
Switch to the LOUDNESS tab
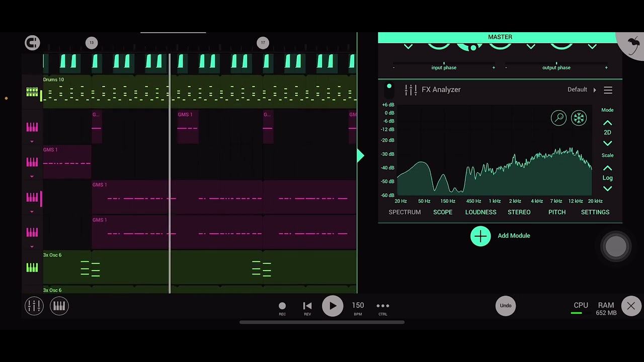480,212
